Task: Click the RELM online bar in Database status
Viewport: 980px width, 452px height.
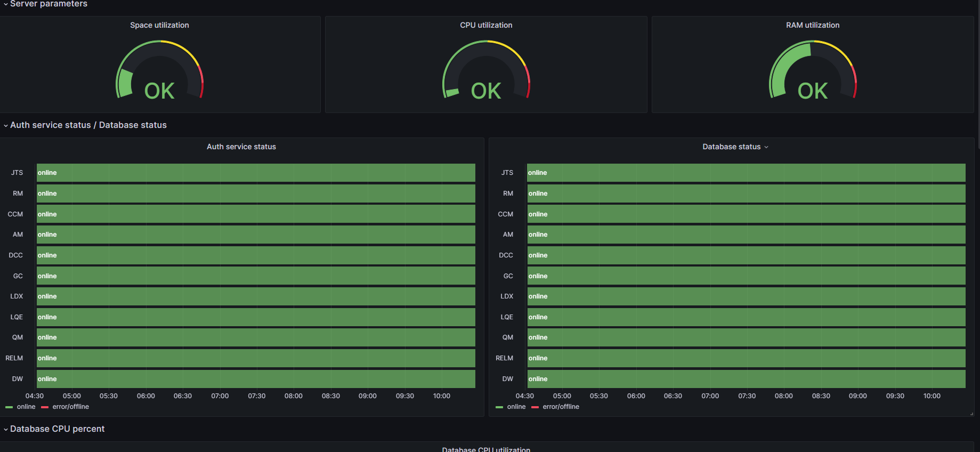Action: pos(746,358)
